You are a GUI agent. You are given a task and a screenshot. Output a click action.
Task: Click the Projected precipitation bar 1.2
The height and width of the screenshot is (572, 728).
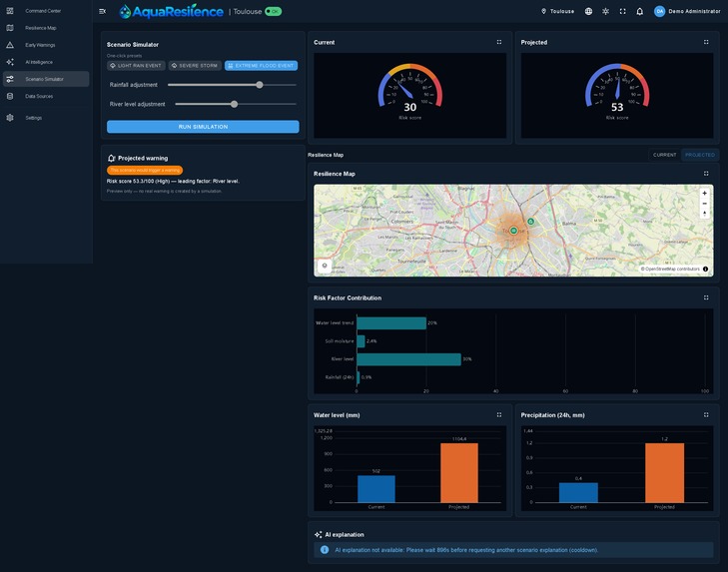coord(664,472)
